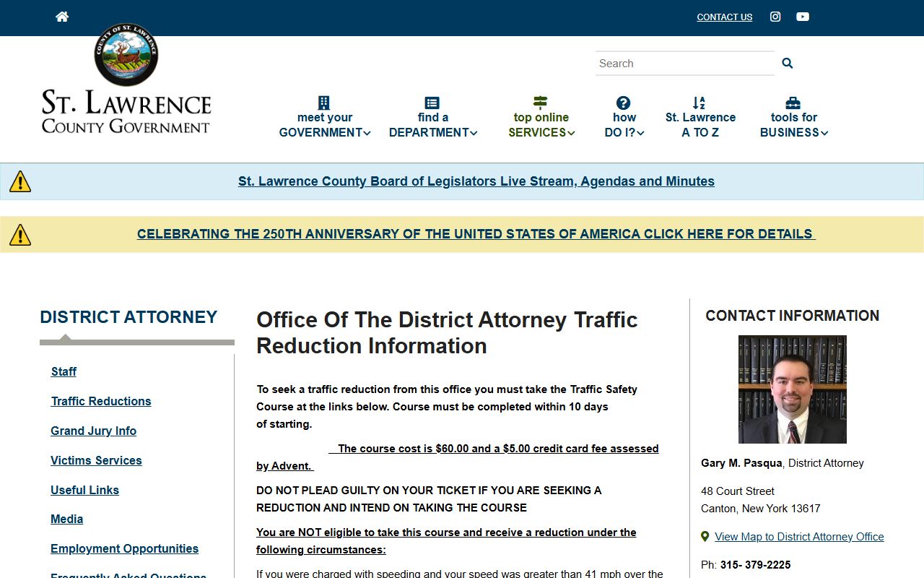
Task: Click the St. Lawrence County Government logo
Action: [126, 79]
